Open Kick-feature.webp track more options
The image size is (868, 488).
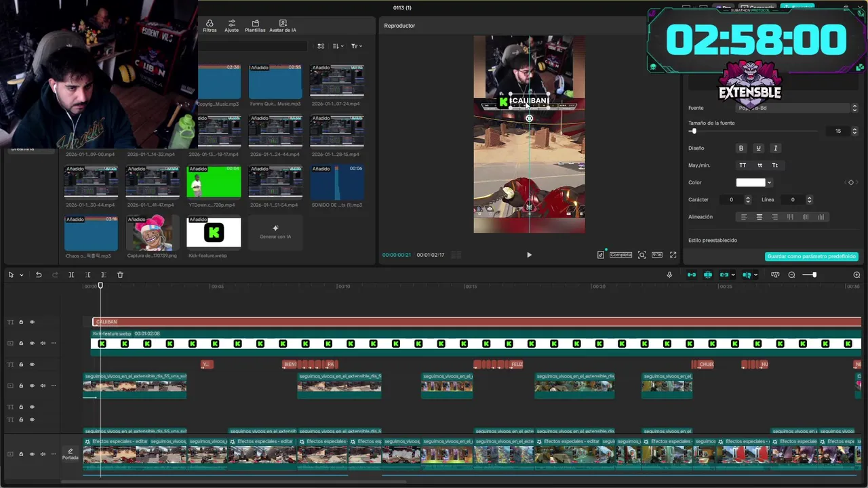pos(54,343)
